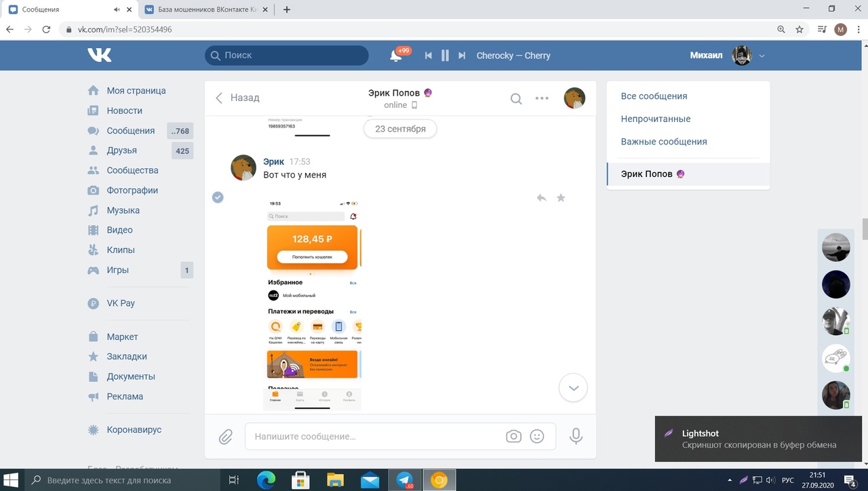
Task: Record a voice message with microphone
Action: [x=576, y=436]
